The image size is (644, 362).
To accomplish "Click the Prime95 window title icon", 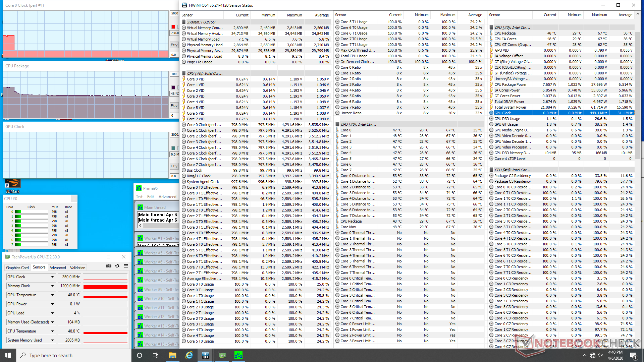I will 139,188.
